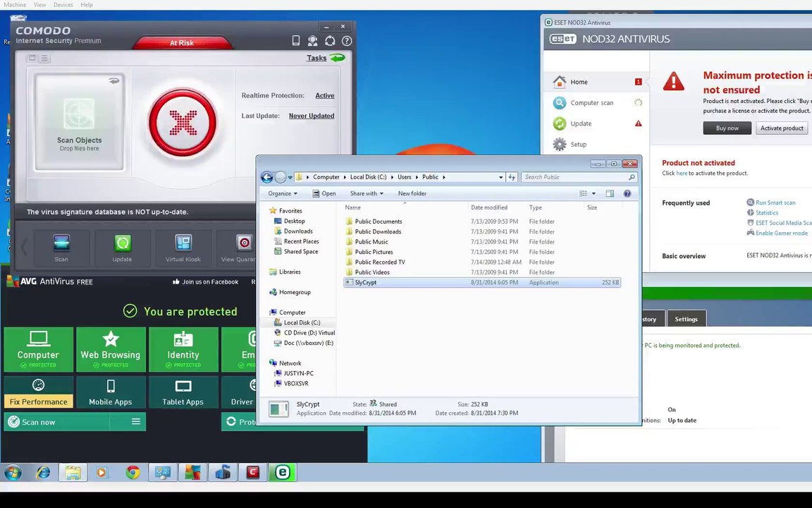Image resolution: width=812 pixels, height=508 pixels.
Task: Click AVG Identity tile
Action: (183, 349)
